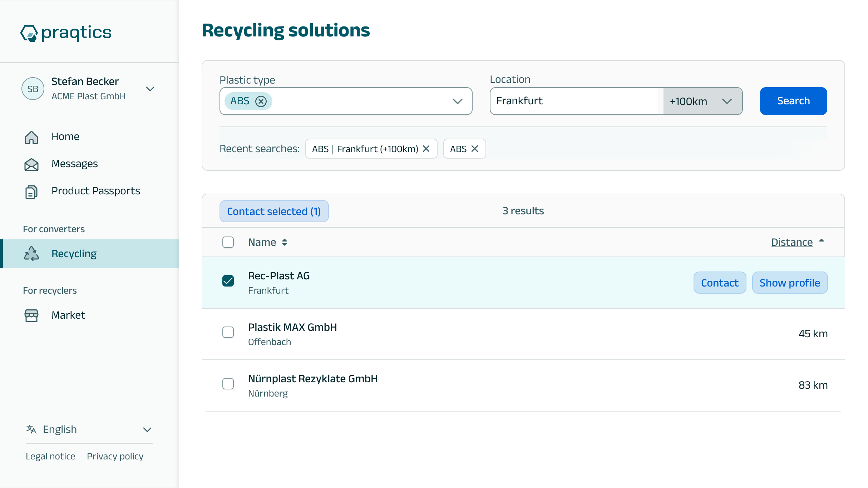Click the praqtics logo
Screen dimensions: 868x488
tap(66, 33)
